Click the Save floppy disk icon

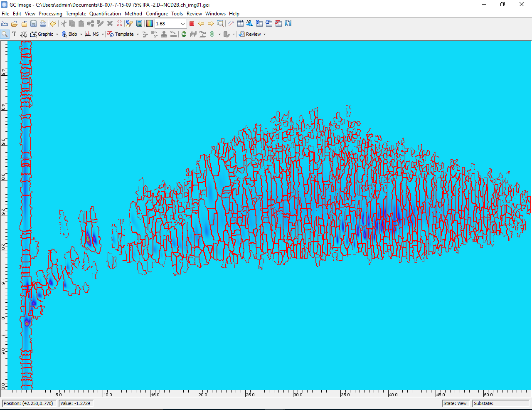[x=34, y=24]
